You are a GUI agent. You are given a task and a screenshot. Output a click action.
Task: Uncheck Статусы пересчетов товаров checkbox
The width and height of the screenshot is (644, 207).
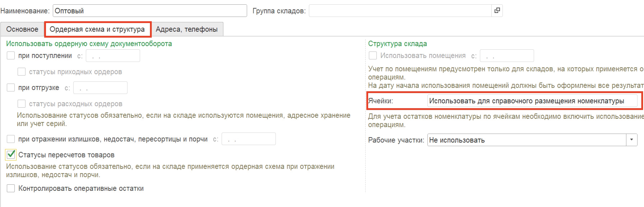[11, 155]
